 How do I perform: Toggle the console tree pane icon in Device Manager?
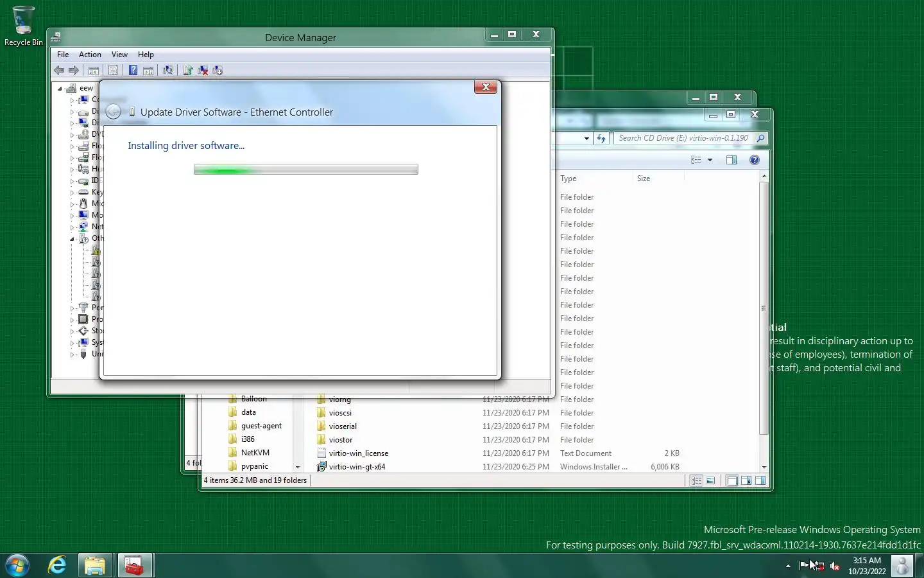[x=94, y=71]
